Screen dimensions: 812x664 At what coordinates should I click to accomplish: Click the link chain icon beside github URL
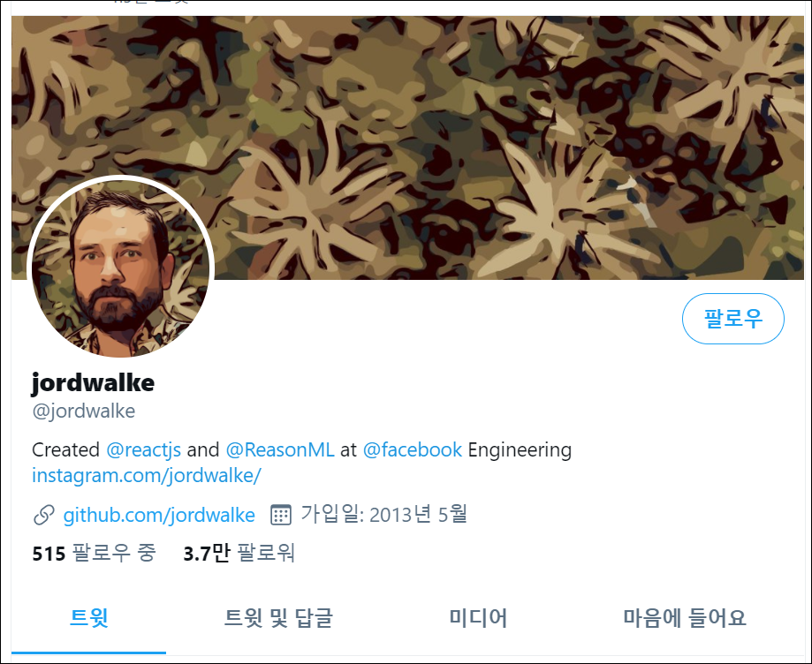point(43,516)
